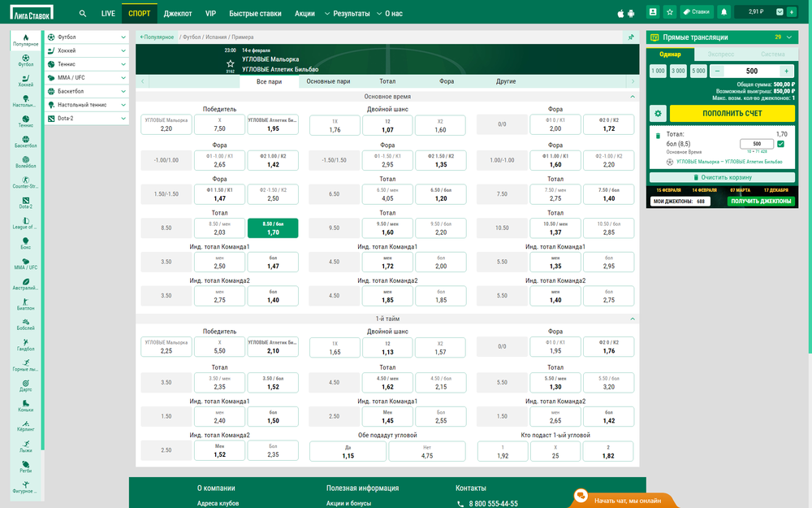Open bet slip settings gear
Viewport: 812px width, 508px height.
pos(659,114)
